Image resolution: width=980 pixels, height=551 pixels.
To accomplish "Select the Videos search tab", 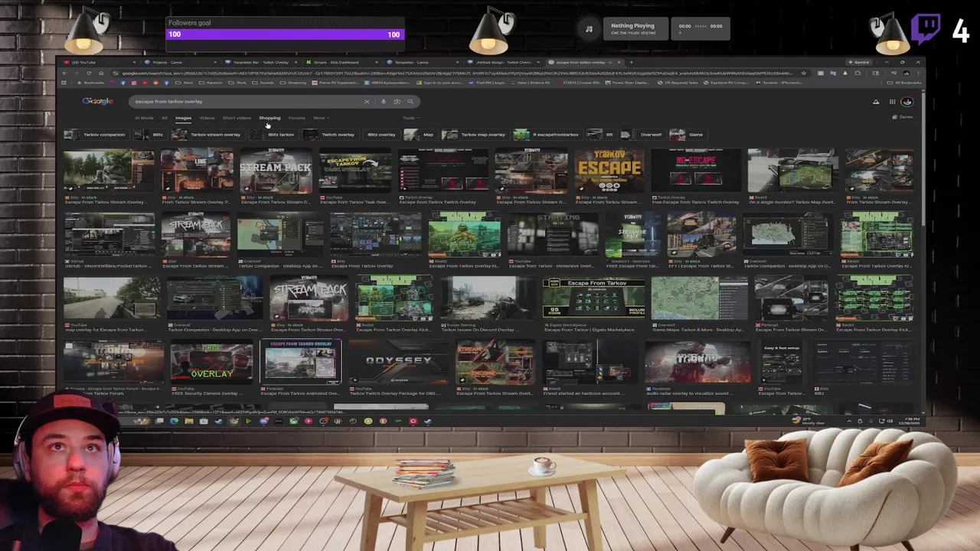I will 207,118.
